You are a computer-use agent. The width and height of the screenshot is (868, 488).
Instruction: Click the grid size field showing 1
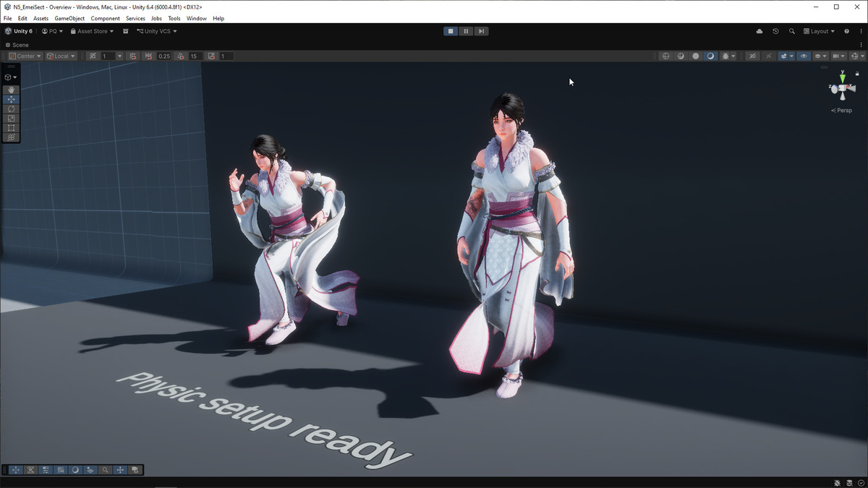pyautogui.click(x=108, y=56)
